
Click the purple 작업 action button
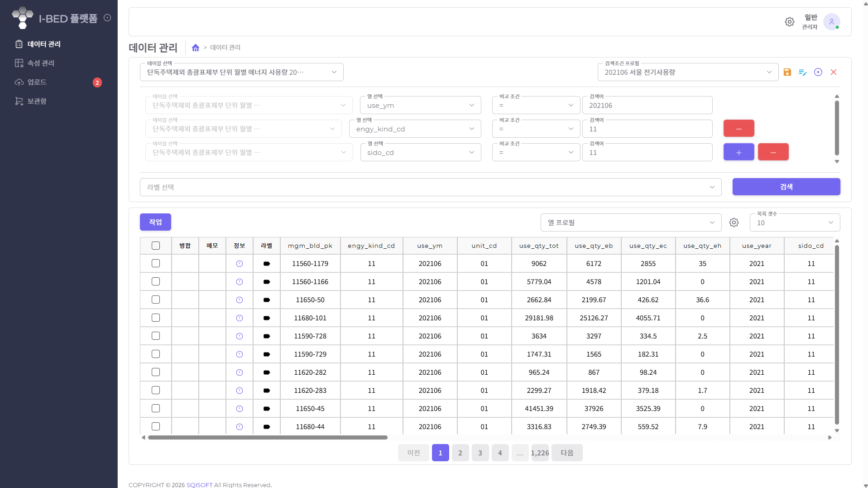point(155,222)
